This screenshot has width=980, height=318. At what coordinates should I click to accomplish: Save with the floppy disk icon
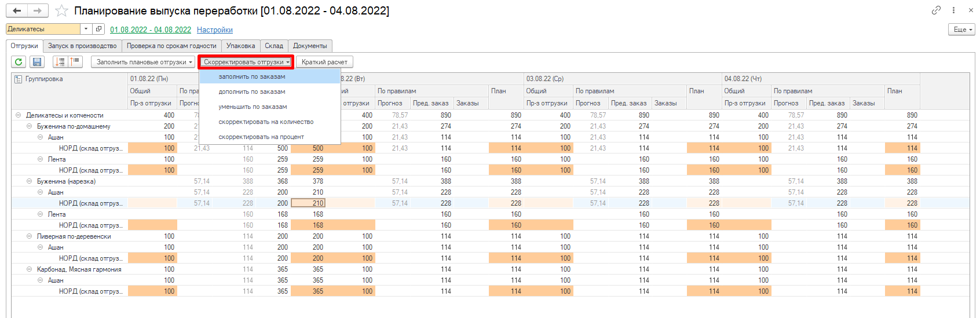click(x=37, y=62)
